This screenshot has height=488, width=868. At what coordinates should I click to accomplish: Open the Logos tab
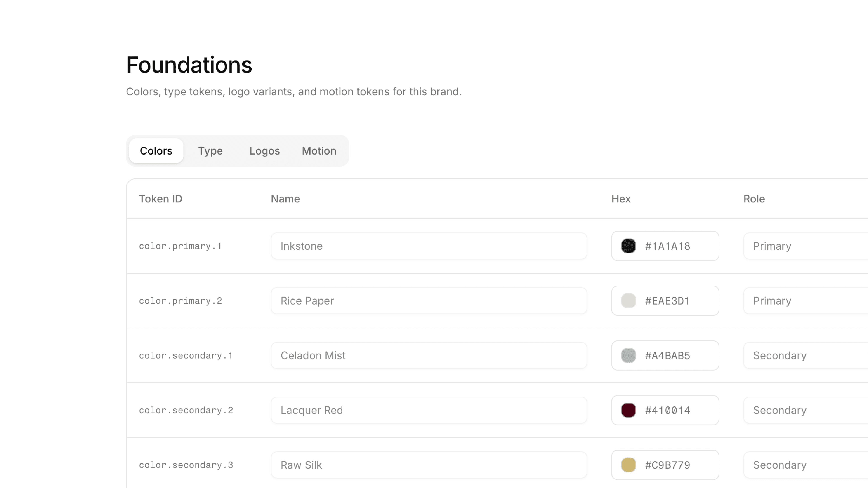[264, 150]
